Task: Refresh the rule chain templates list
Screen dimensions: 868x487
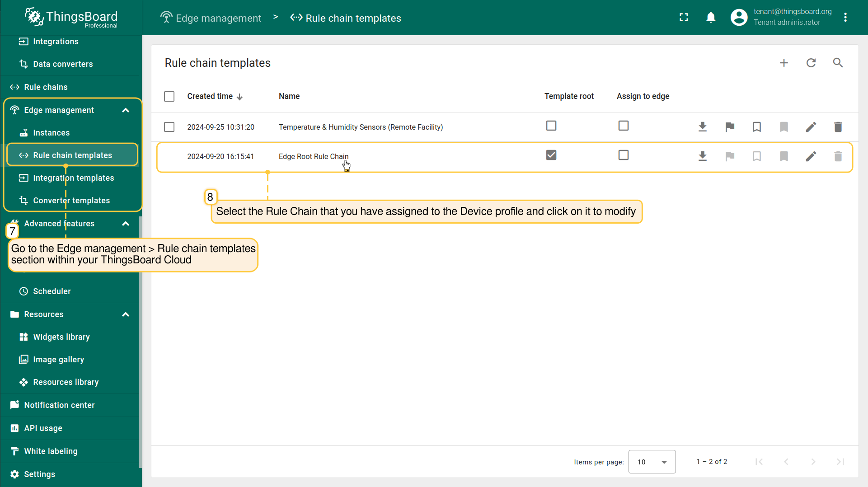Action: [811, 63]
